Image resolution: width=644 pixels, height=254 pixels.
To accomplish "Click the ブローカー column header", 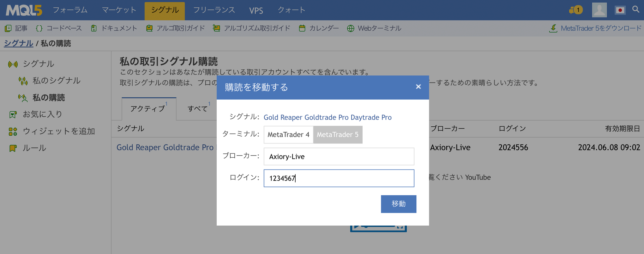I will (x=448, y=129).
